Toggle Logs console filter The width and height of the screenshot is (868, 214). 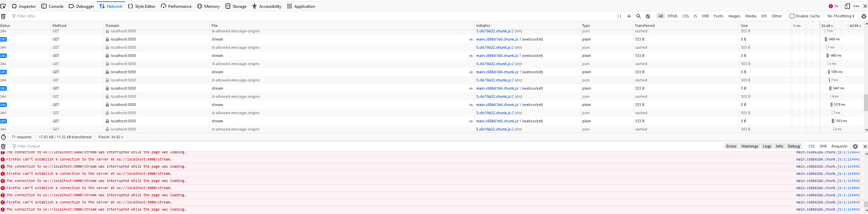click(767, 146)
